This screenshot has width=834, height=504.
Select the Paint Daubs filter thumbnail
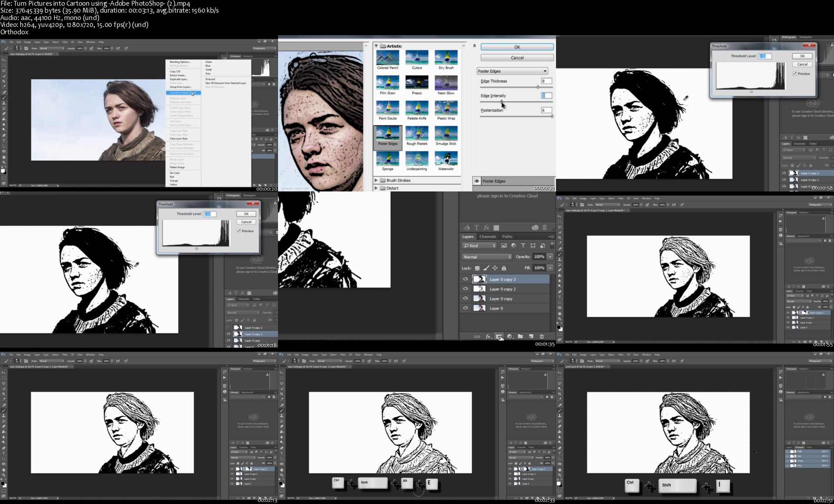coord(387,108)
